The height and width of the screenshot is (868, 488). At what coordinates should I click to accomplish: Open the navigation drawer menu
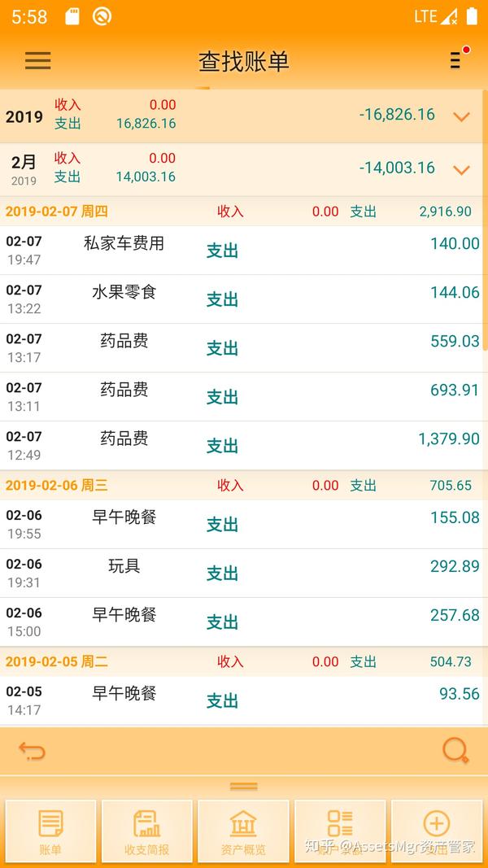coord(37,61)
